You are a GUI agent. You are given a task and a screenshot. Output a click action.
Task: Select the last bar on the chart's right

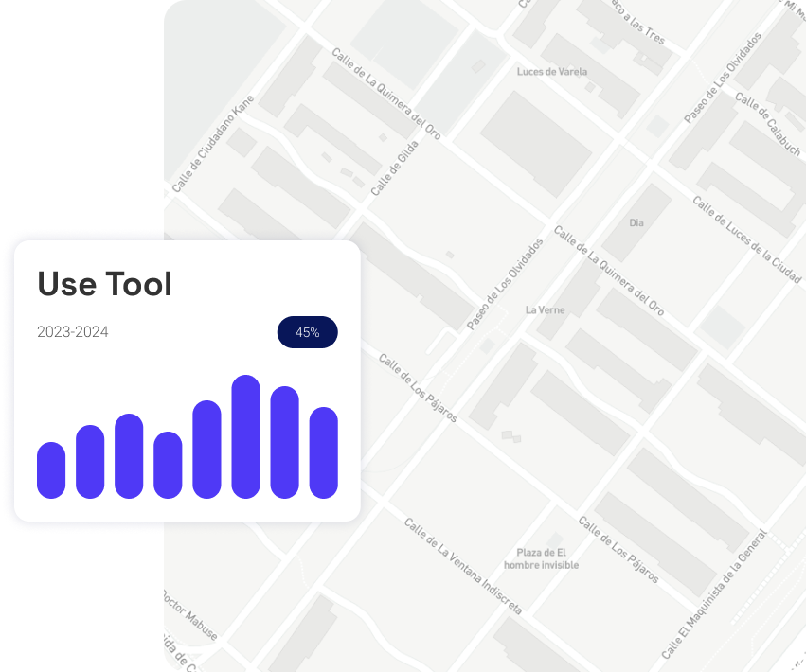324,452
